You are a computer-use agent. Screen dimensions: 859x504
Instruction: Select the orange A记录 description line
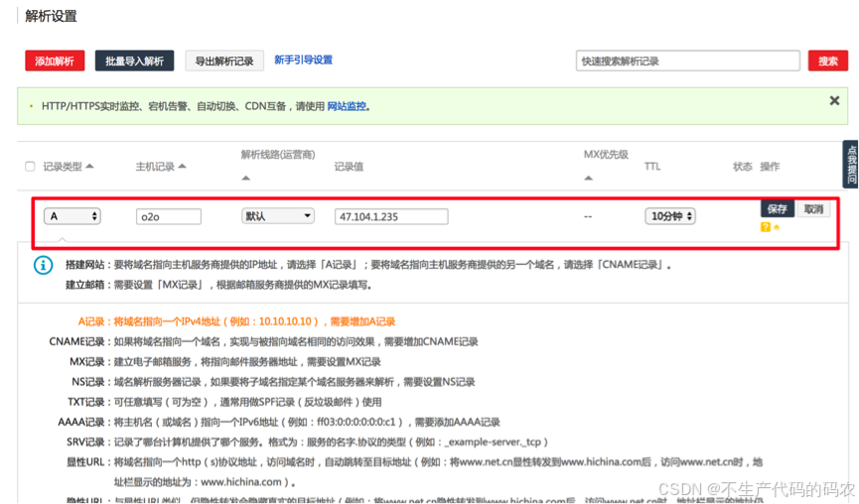(236, 321)
